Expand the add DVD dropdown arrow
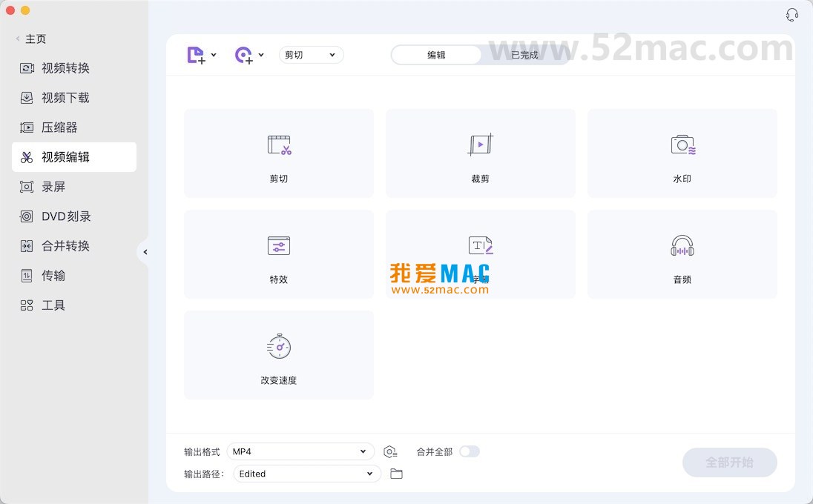This screenshot has width=813, height=504. click(x=261, y=55)
